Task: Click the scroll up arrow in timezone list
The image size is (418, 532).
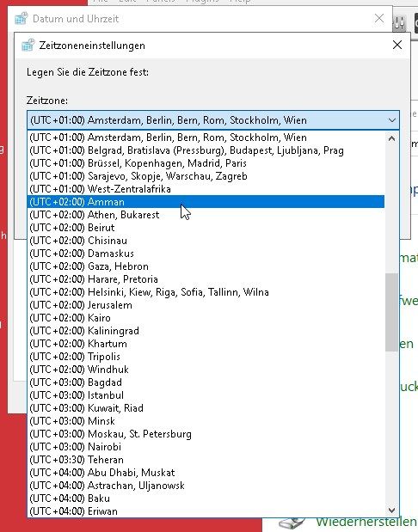Action: coord(391,138)
